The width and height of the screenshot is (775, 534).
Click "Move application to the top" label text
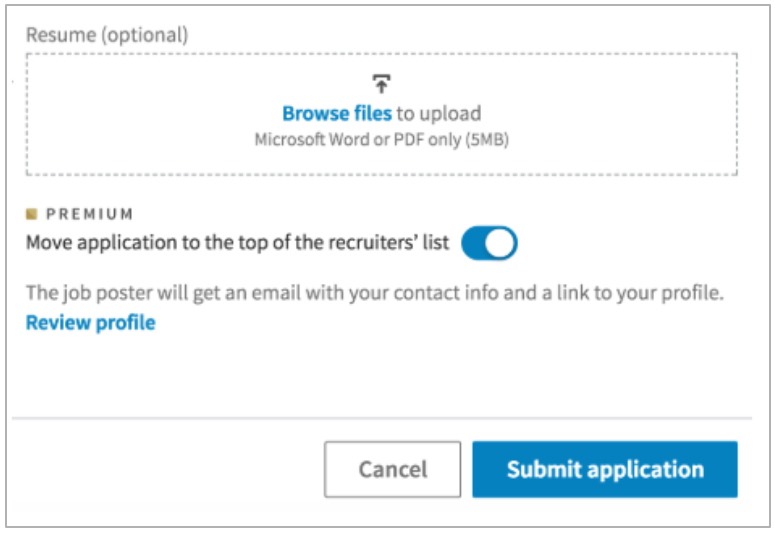(237, 243)
